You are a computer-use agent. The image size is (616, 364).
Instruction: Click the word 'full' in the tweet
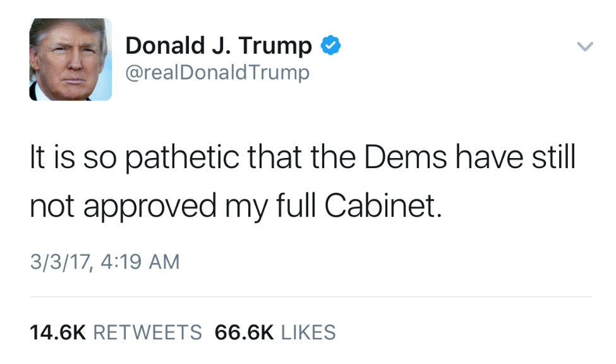(x=296, y=205)
